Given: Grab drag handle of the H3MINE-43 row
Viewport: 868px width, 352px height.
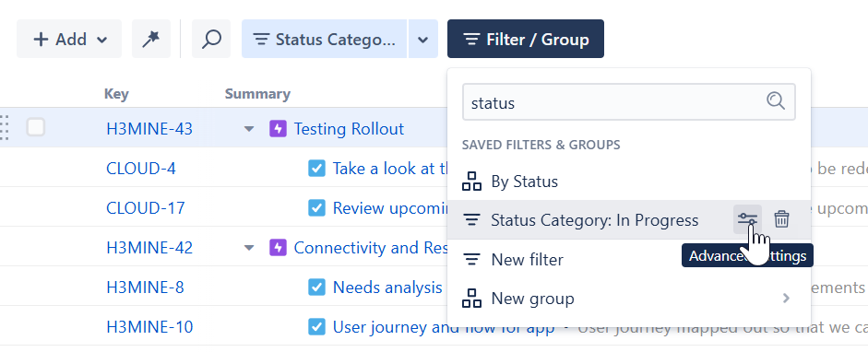Looking at the screenshot, I should 5,128.
